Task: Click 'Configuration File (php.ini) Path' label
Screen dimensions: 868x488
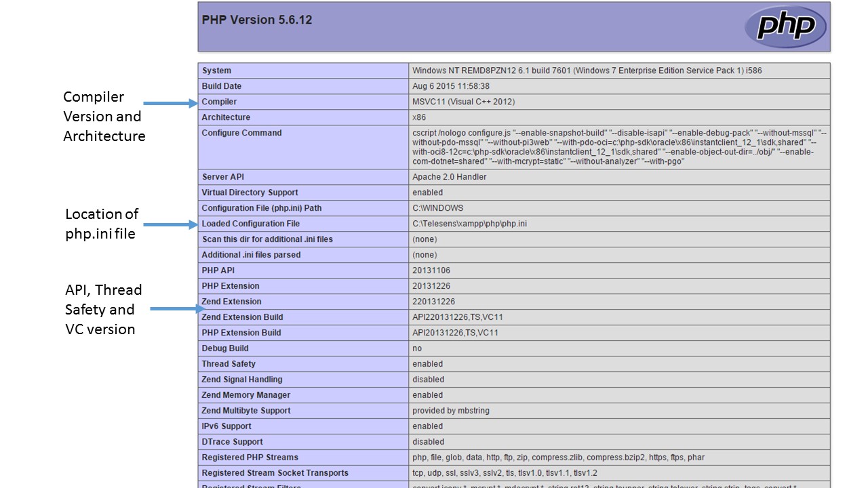Action: tap(262, 208)
